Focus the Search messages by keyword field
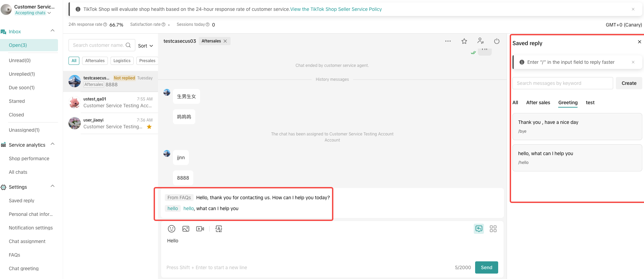 tap(563, 83)
